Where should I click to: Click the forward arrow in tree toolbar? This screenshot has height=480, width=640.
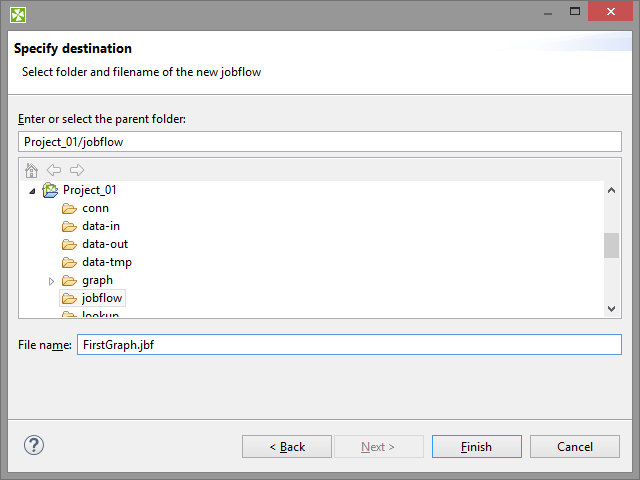[77, 170]
